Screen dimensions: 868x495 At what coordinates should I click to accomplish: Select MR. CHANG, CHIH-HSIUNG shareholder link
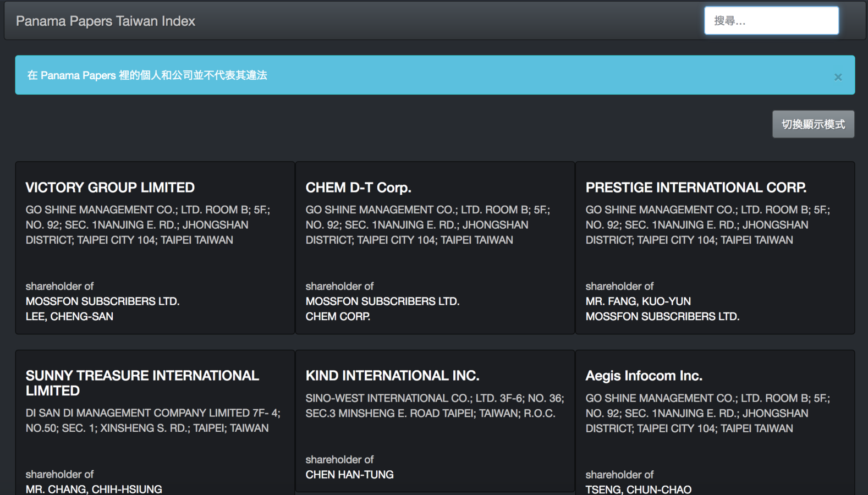pos(94,489)
